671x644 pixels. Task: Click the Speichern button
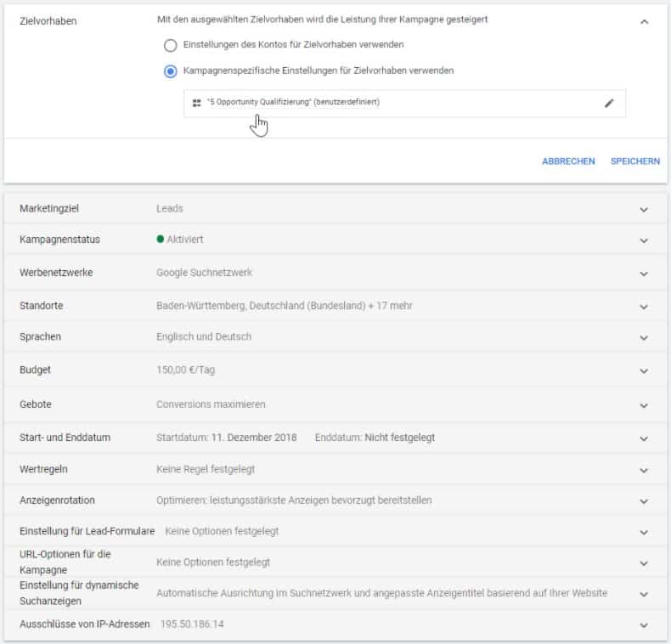coord(635,161)
